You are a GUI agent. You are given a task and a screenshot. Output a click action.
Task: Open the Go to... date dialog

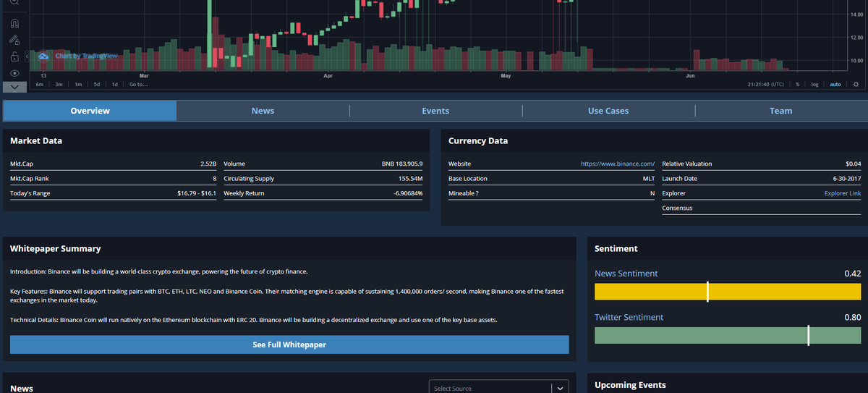137,85
